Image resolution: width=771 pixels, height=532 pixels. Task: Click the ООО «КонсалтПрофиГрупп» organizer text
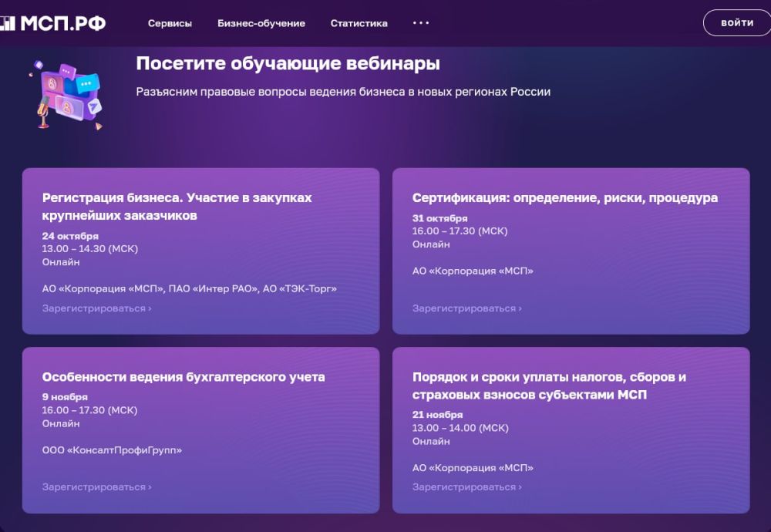pyautogui.click(x=112, y=450)
